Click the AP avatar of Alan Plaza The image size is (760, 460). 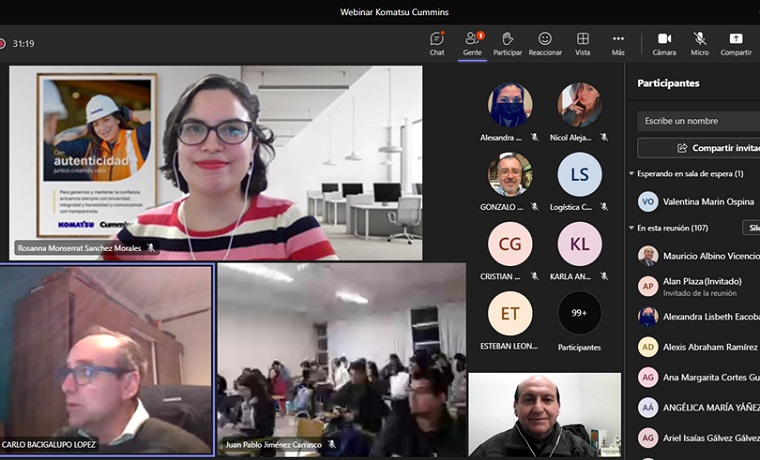pos(648,286)
